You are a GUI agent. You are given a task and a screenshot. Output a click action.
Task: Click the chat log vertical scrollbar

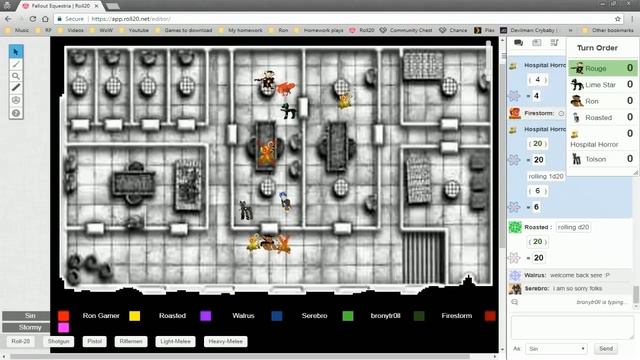tap(636, 295)
